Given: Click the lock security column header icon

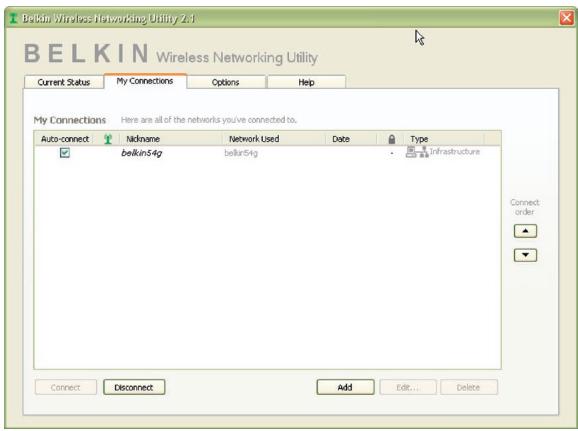Looking at the screenshot, I should (391, 139).
